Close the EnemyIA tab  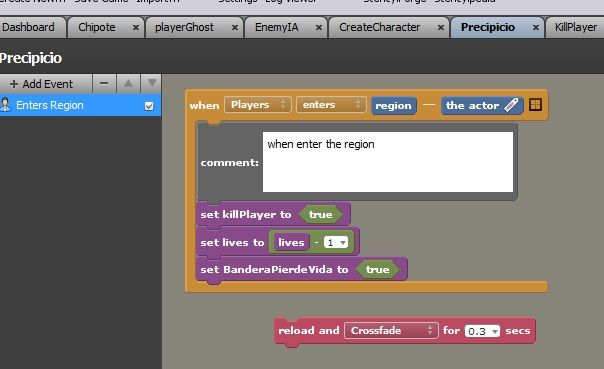pyautogui.click(x=319, y=28)
